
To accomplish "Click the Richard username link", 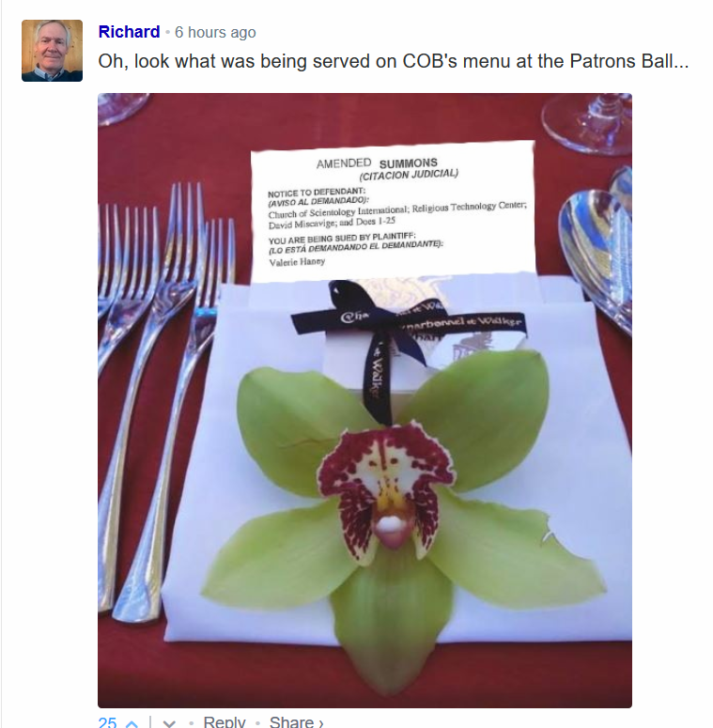I will point(129,32).
